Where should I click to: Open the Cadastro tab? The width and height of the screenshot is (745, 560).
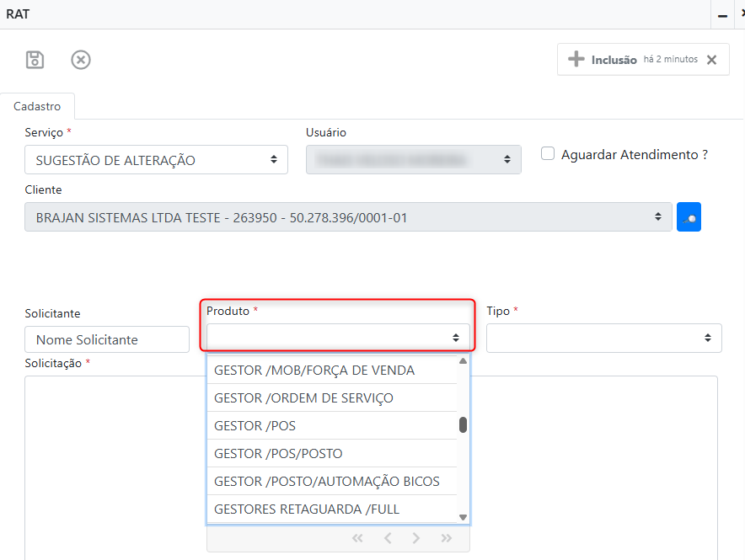click(37, 106)
